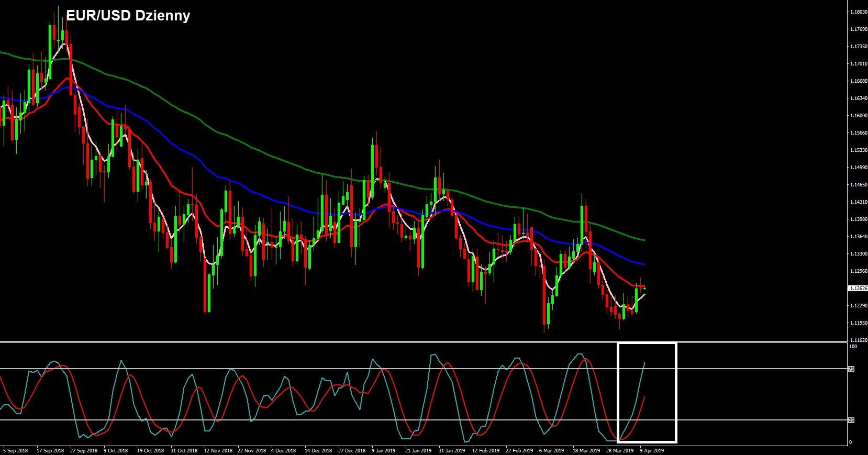Click the 12 Nov 2018 date label
The height and width of the screenshot is (455, 868).
tap(218, 451)
